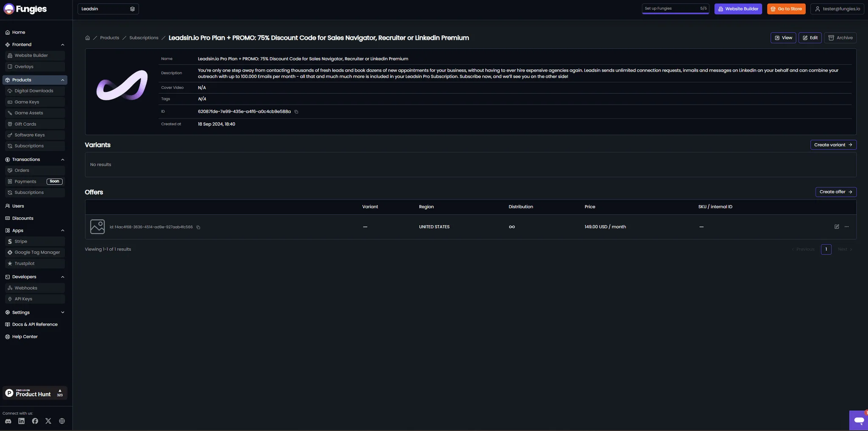Click the offer image placeholder
The image size is (868, 431).
(97, 227)
